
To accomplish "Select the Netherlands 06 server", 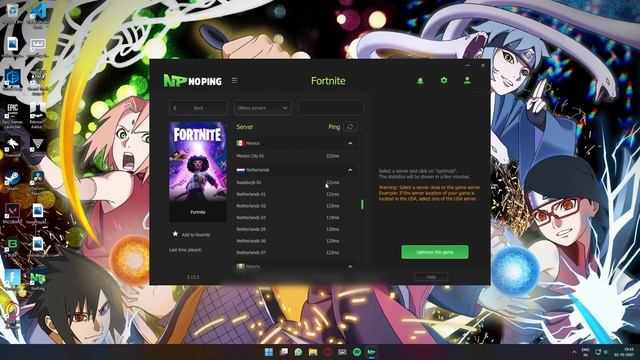I will pyautogui.click(x=296, y=241).
